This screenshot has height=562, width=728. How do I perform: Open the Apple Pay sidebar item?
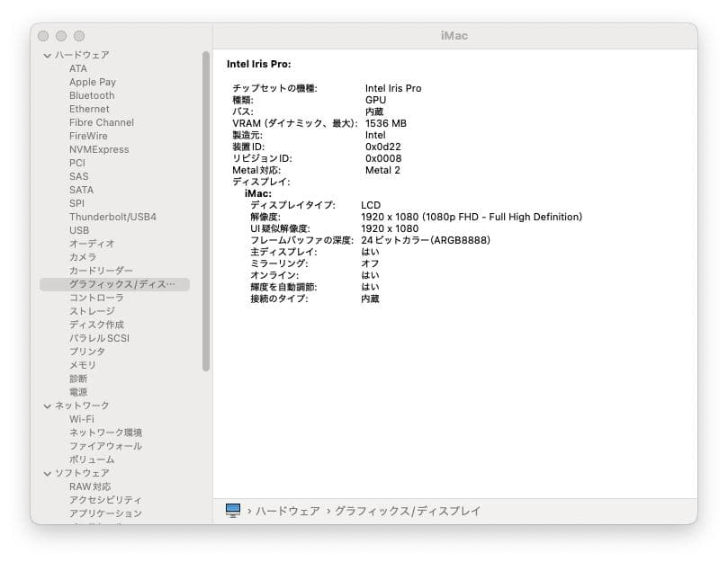coord(93,82)
